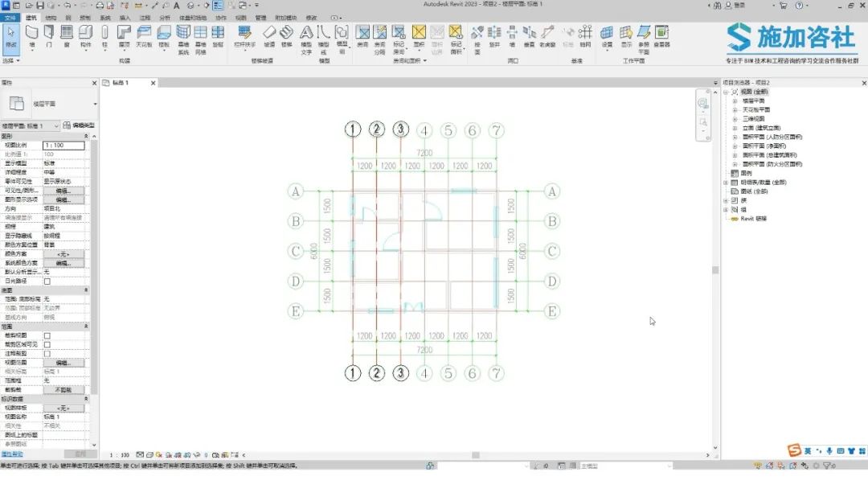Toggle the 裁剪区域可见 checkbox
Screen dimensions: 868x489
47,344
